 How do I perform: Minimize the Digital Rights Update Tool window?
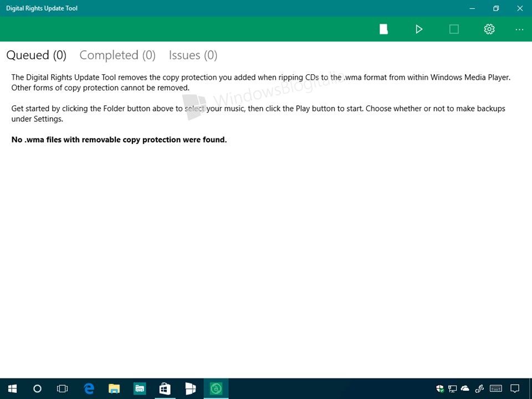point(472,8)
